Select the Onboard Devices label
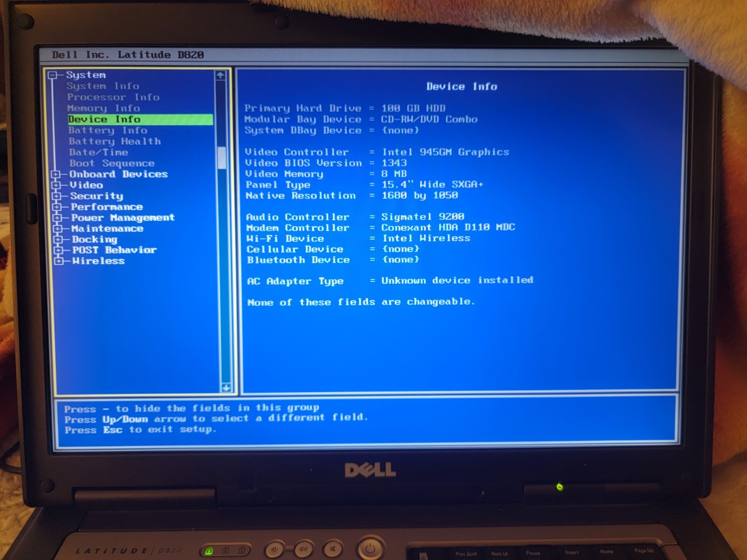 point(119,174)
